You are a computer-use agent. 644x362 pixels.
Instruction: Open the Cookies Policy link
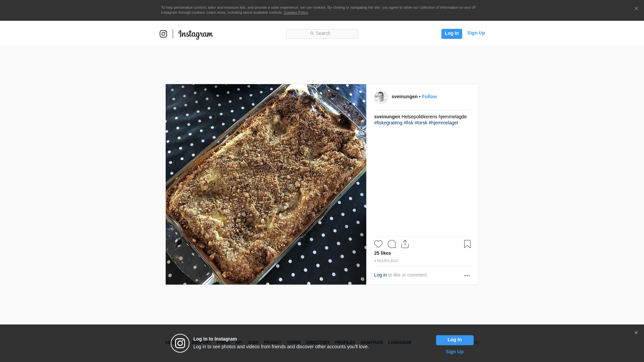tap(296, 12)
